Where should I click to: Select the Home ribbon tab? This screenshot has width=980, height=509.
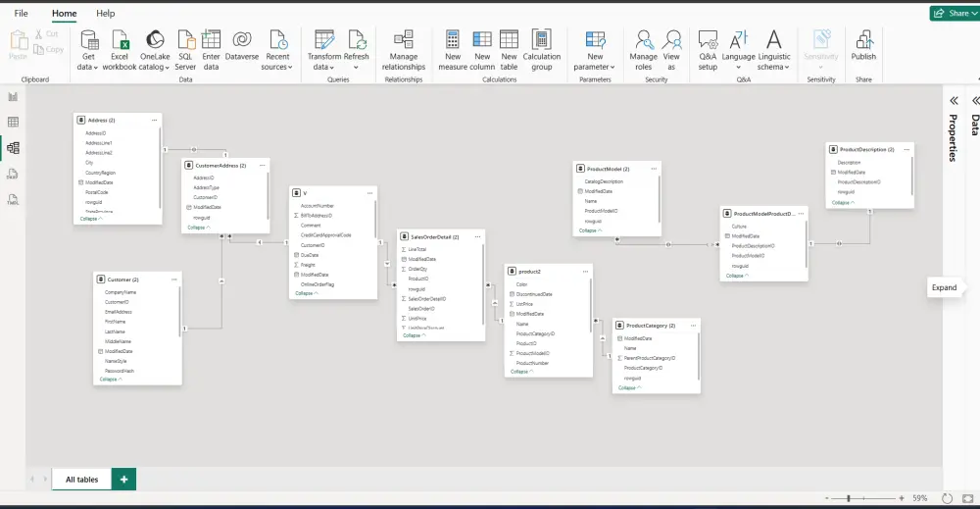[65, 13]
